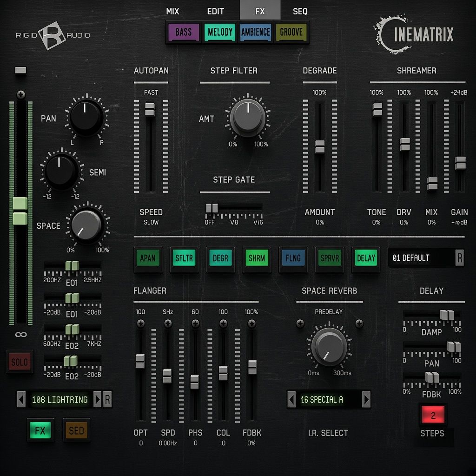
Task: Click the delay DAMP slider handle
Action: [x=447, y=315]
